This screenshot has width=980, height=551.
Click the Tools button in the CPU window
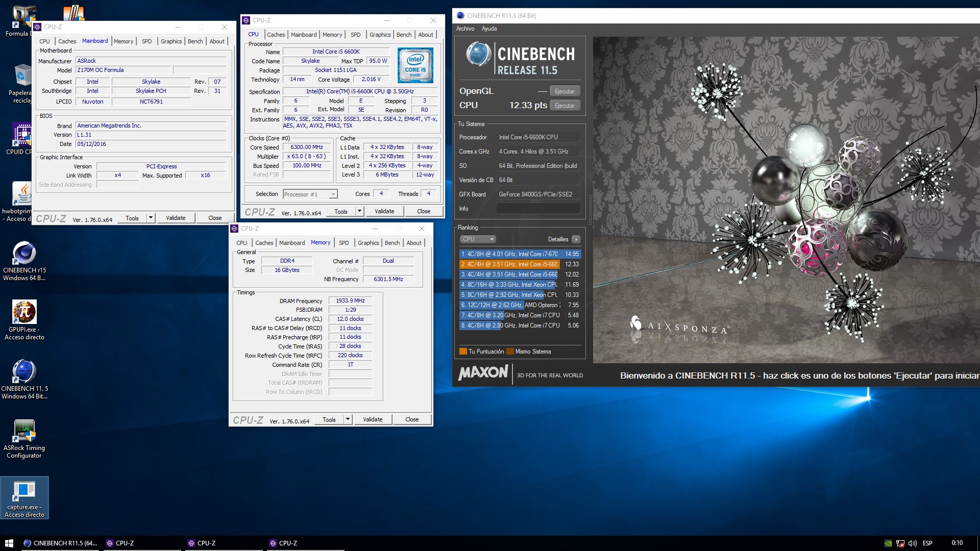341,211
